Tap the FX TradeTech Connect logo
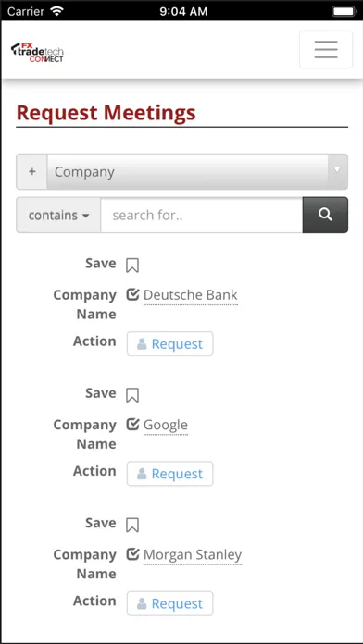This screenshot has width=363, height=644. [x=37, y=53]
